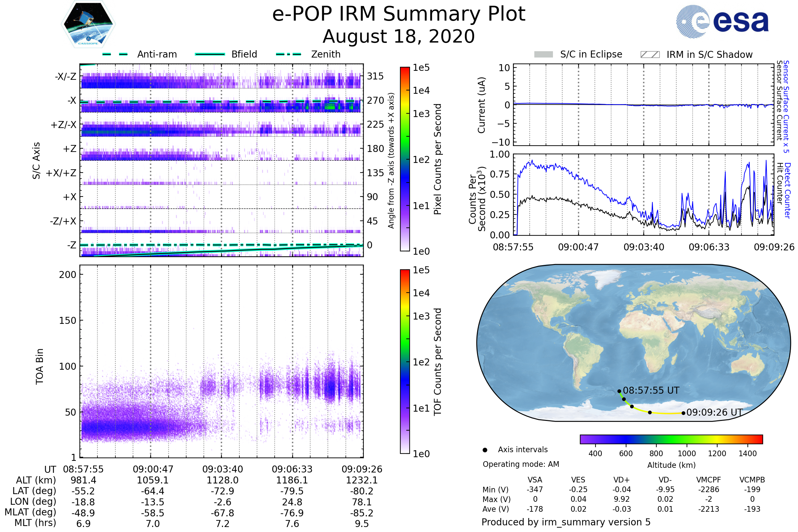The height and width of the screenshot is (532, 798).
Task: Click the TOF Counts per Second colorbar
Action: [x=405, y=361]
